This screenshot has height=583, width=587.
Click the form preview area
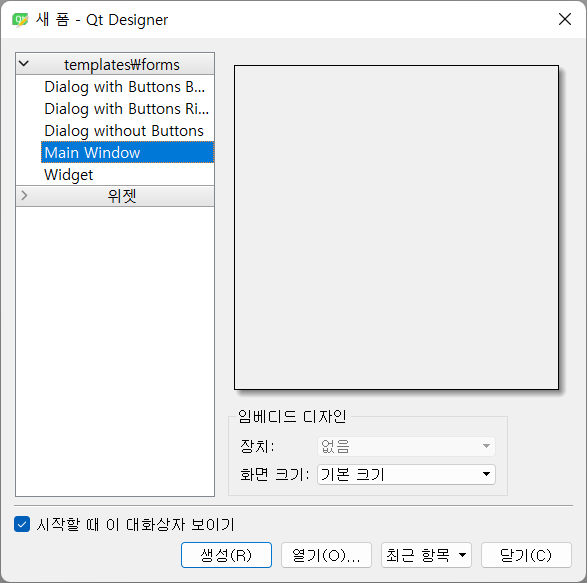396,228
